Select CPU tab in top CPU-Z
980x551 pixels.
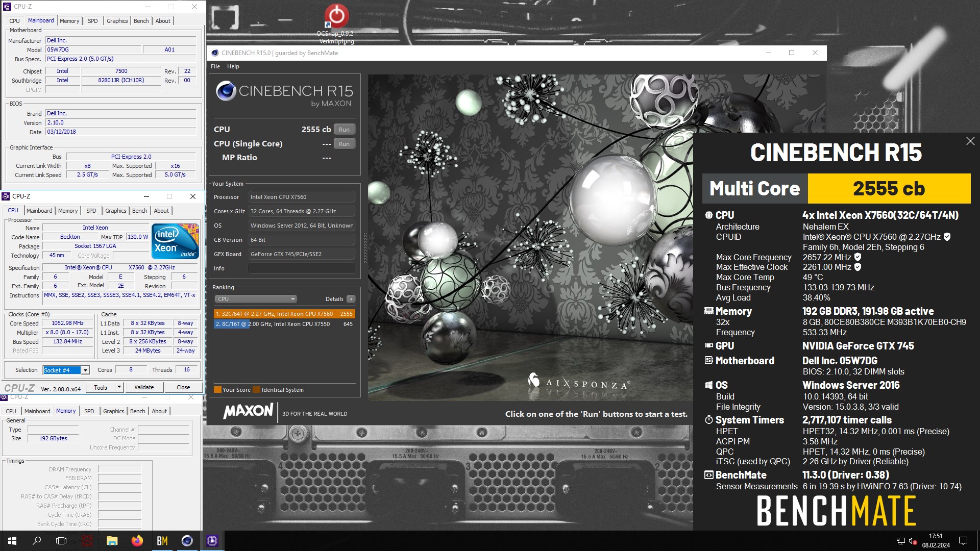(14, 21)
